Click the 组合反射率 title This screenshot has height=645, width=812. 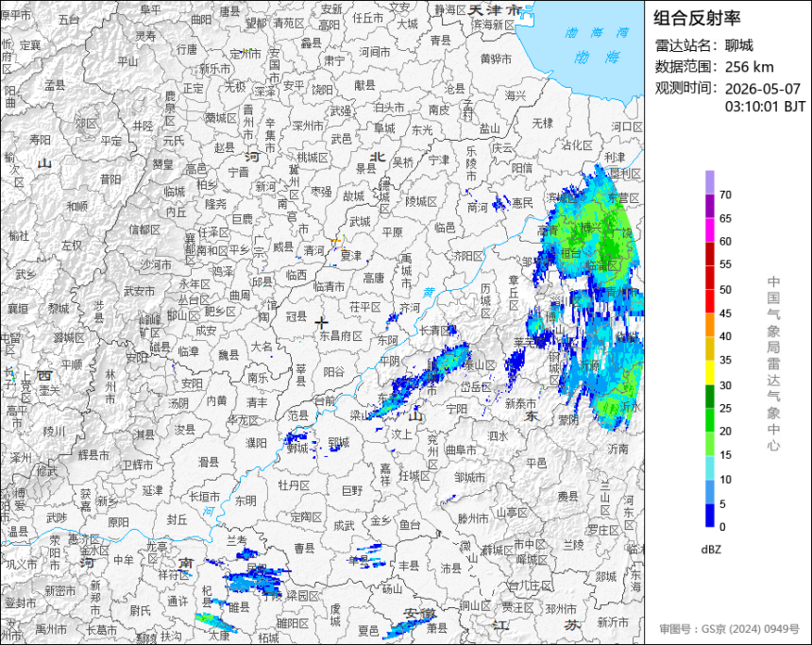(697, 18)
